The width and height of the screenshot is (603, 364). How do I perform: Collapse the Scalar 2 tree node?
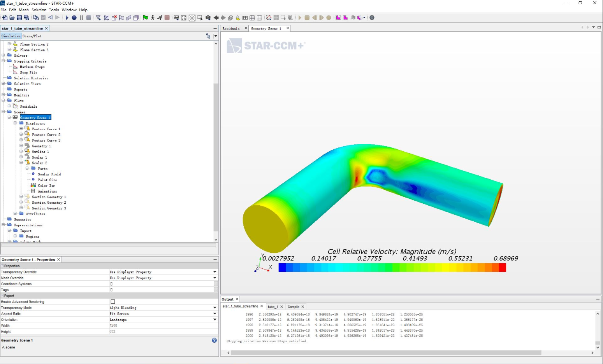point(21,163)
